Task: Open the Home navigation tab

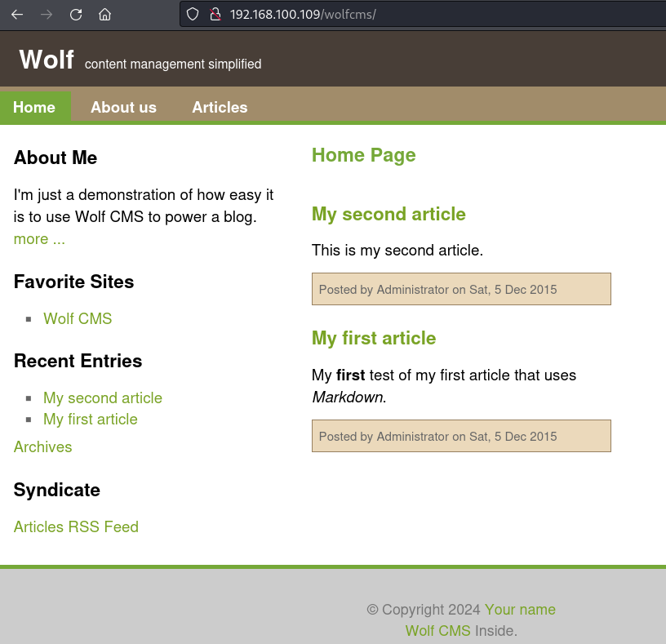Action: (x=34, y=107)
